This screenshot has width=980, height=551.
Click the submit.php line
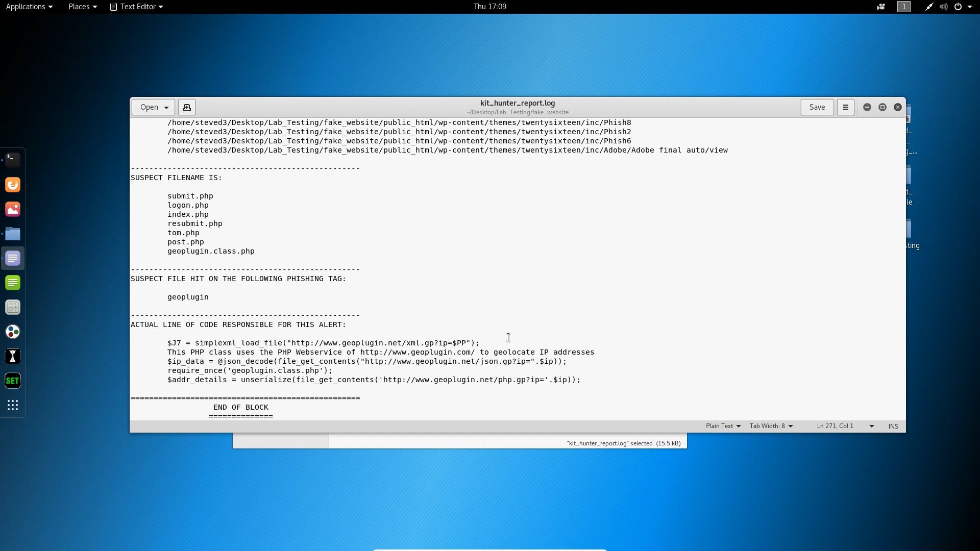[x=190, y=196]
